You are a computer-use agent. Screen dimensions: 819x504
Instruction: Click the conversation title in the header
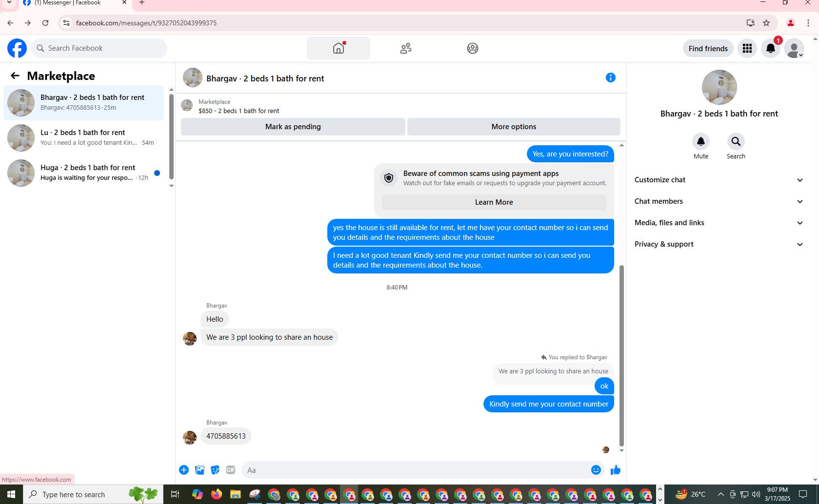[x=265, y=78]
